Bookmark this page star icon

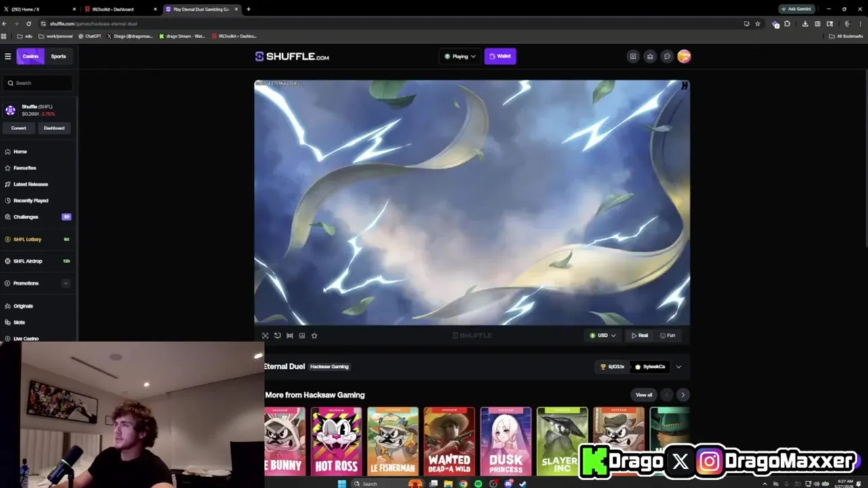tap(757, 24)
